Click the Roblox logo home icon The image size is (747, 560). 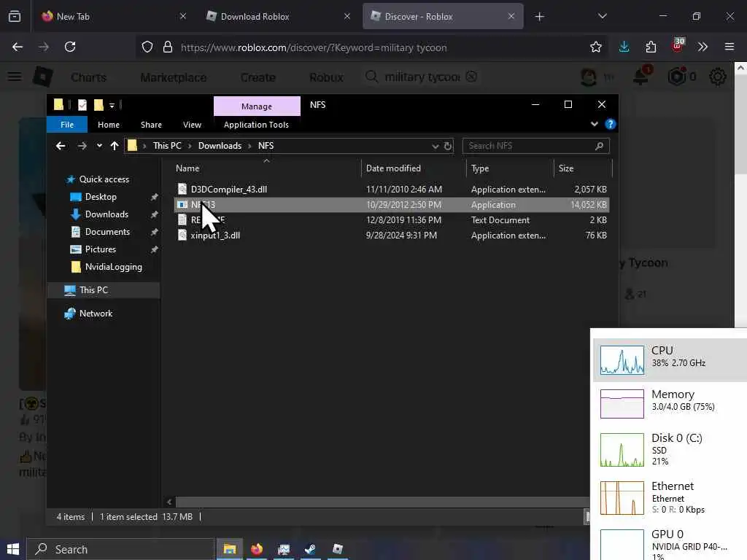coord(42,77)
